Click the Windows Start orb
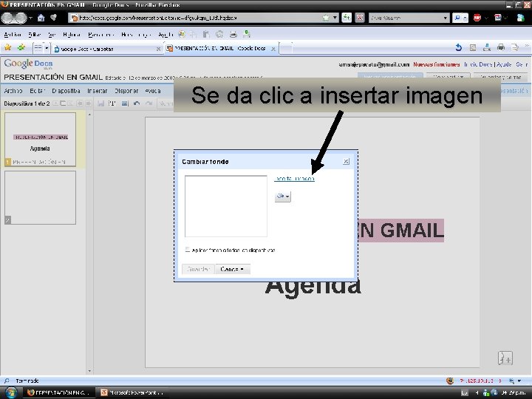The width and height of the screenshot is (532, 399). [10, 392]
